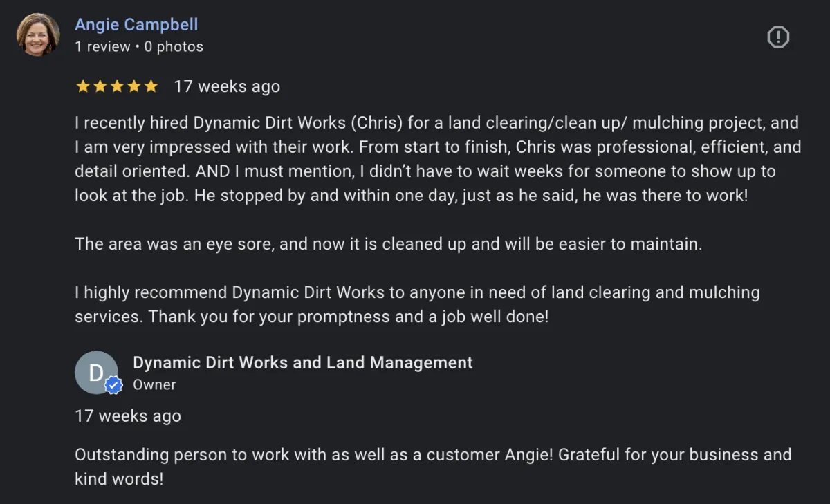Flag the review with the report icon

coord(778,37)
